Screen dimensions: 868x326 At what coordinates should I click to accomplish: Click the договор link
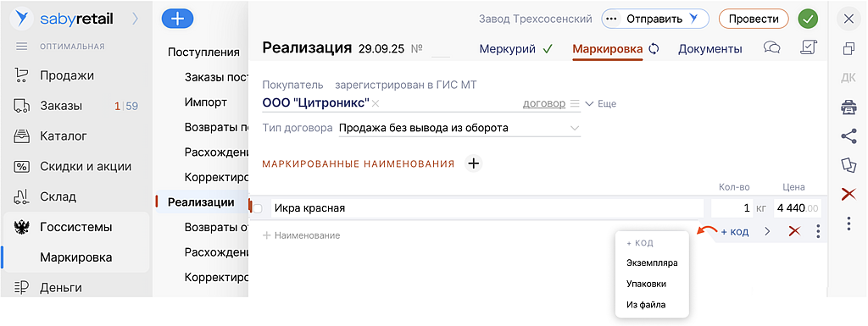pyautogui.click(x=544, y=103)
